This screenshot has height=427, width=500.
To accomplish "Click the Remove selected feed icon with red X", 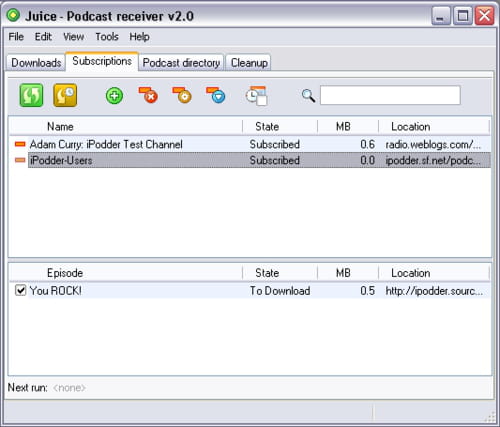I will 148,95.
